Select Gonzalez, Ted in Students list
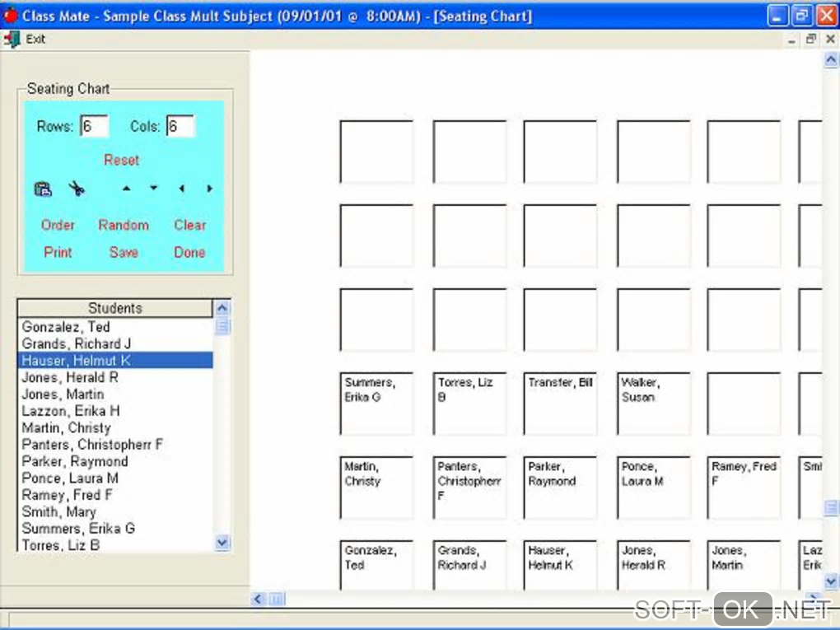The width and height of the screenshot is (840, 630). coord(115,327)
